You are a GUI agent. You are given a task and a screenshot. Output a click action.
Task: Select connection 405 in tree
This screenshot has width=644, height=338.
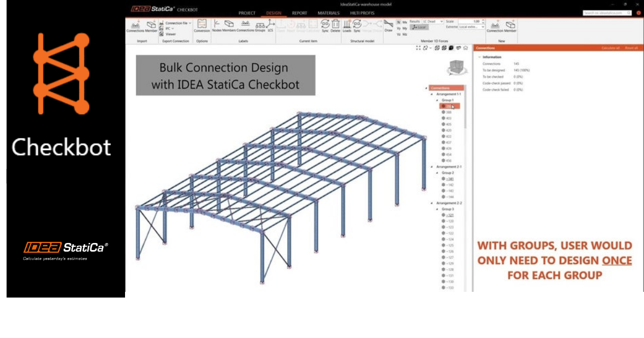447,124
